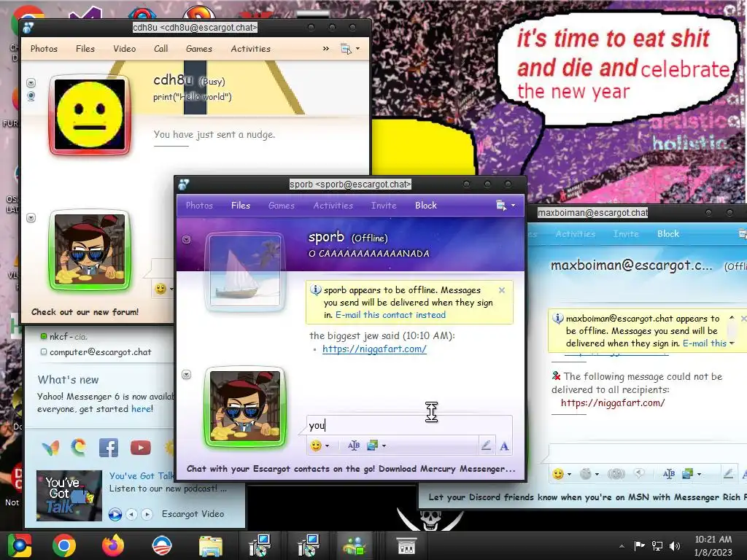Show hidden tray icons arrow

click(622, 546)
